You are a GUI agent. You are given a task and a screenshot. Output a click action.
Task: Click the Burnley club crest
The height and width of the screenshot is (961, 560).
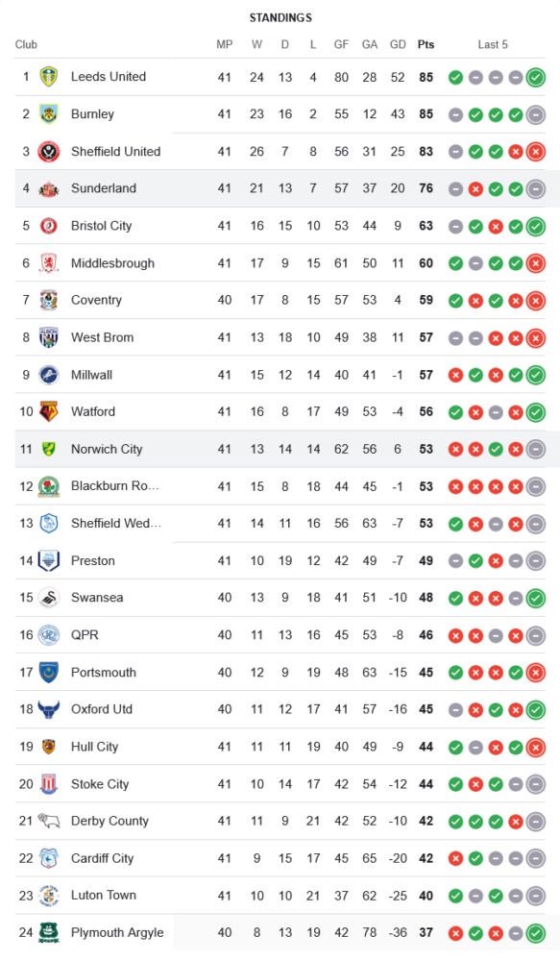tap(49, 114)
